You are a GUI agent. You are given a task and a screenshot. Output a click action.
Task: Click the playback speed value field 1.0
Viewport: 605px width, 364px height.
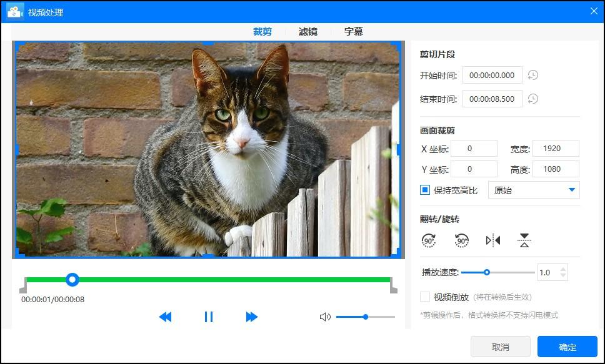(x=548, y=273)
